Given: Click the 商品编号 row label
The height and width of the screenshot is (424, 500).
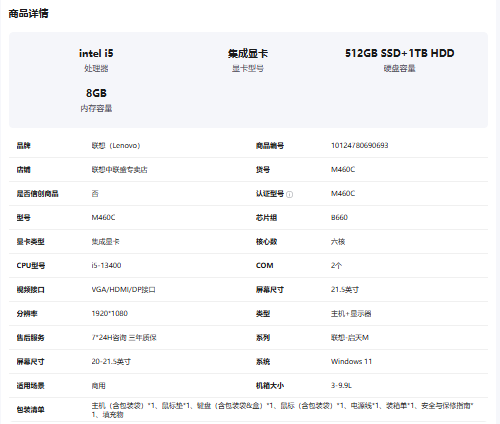Looking at the screenshot, I should [270, 146].
